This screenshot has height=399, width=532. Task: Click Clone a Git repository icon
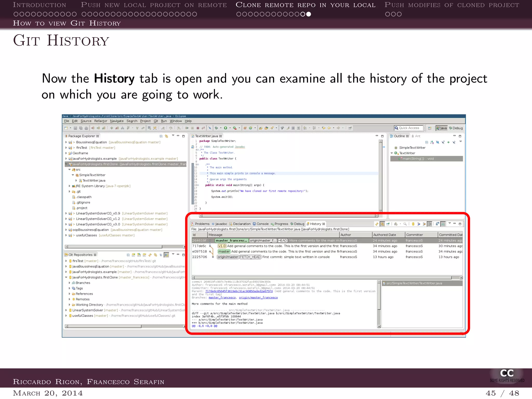(x=139, y=255)
